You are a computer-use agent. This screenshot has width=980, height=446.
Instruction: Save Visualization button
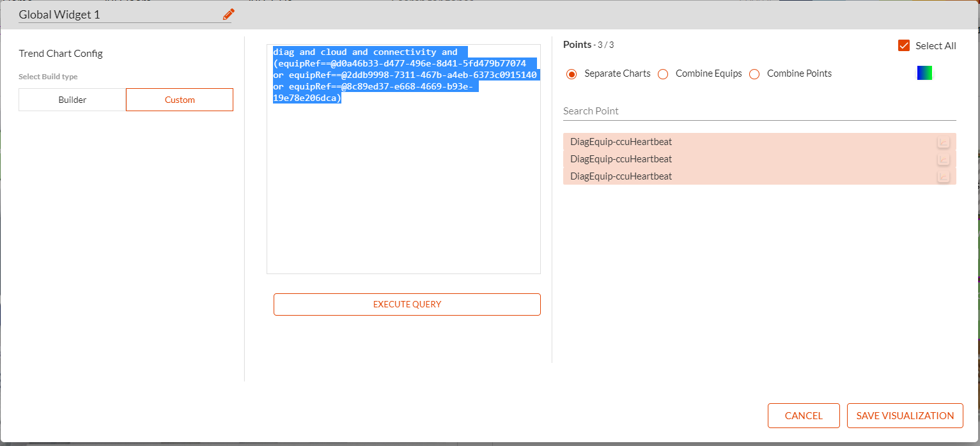coord(905,415)
